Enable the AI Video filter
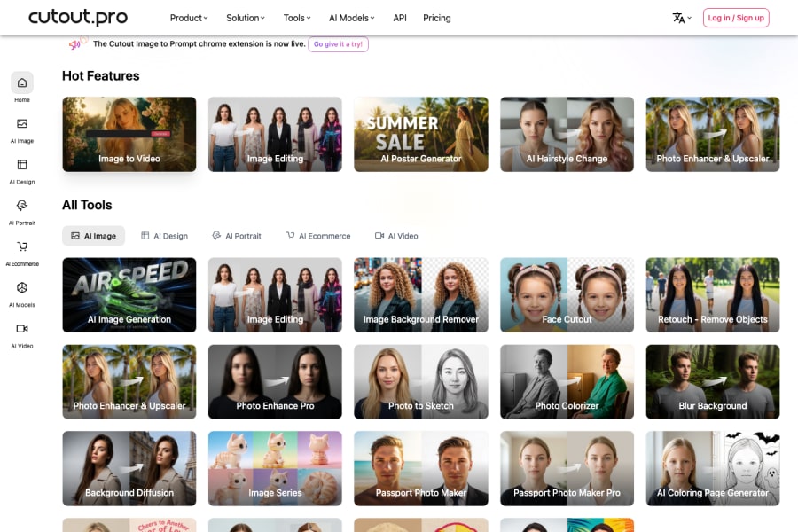Image resolution: width=798 pixels, height=532 pixels. tap(396, 236)
